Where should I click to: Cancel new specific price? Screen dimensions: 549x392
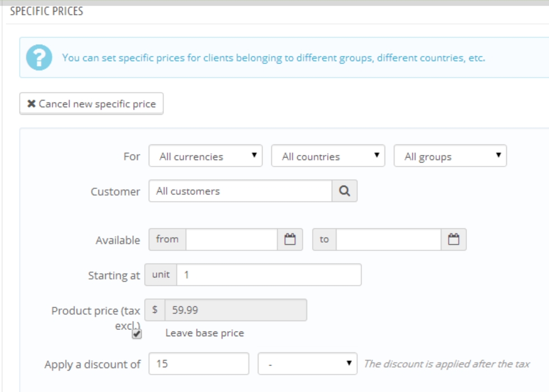91,103
